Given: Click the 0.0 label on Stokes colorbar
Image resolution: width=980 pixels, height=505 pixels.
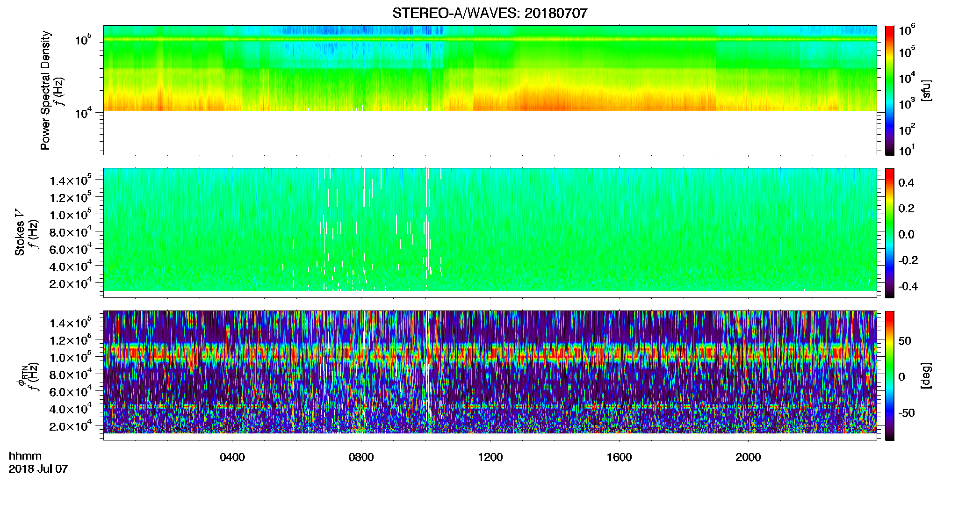Looking at the screenshot, I should pos(906,234).
